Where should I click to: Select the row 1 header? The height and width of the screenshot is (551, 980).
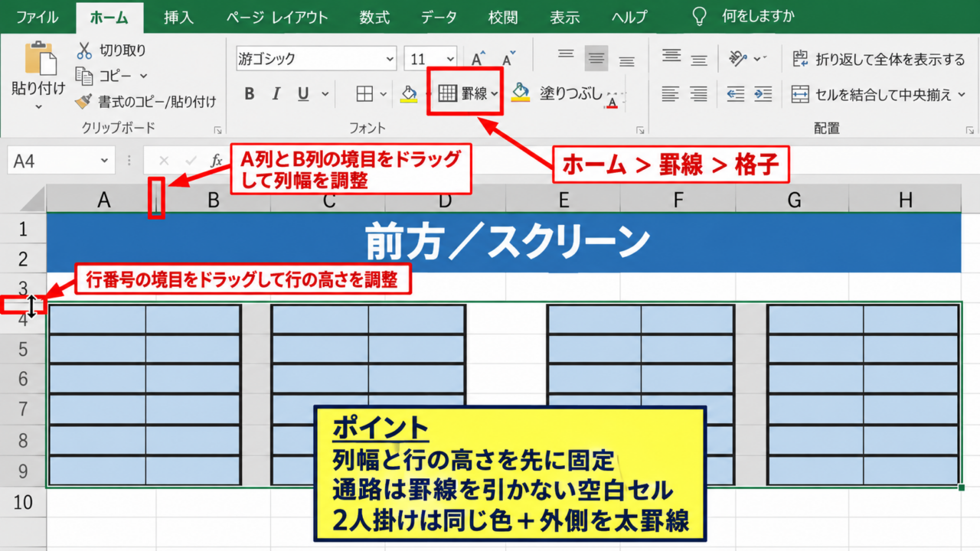[22, 228]
